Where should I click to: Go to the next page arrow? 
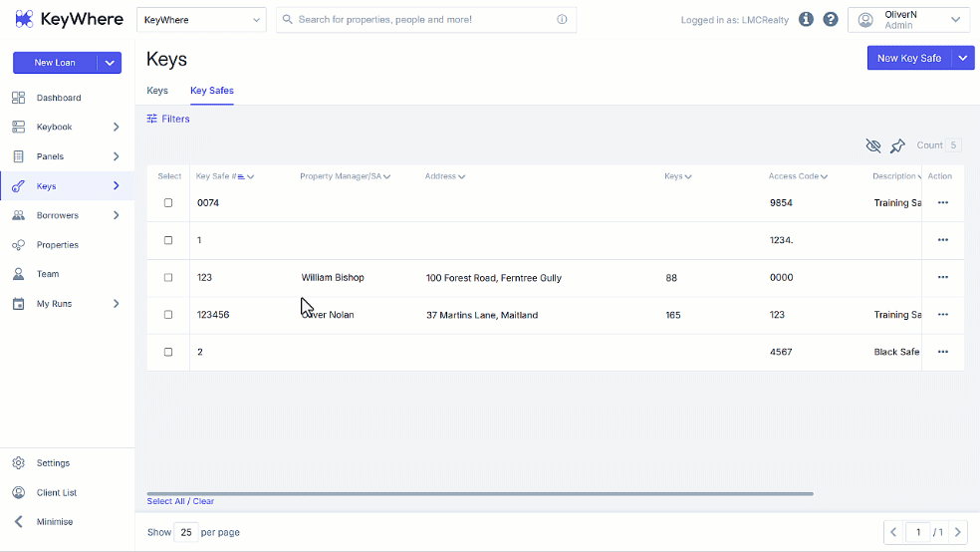(x=957, y=533)
